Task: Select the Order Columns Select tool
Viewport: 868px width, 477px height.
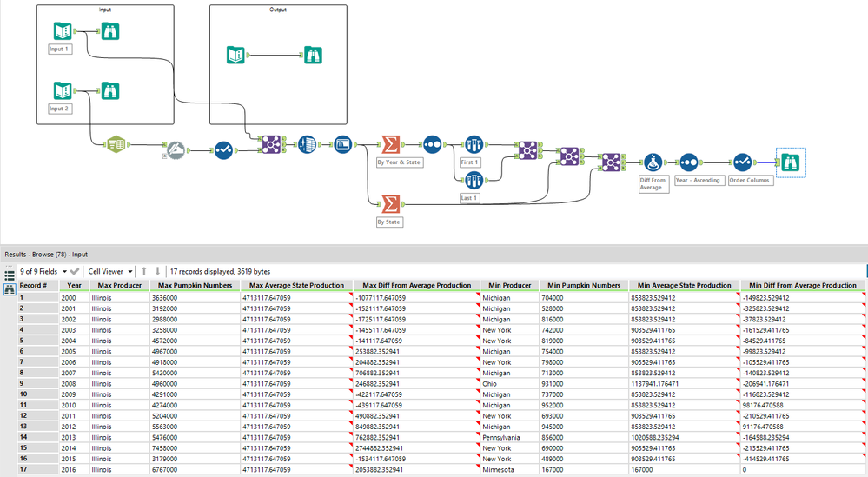Action: click(x=742, y=162)
